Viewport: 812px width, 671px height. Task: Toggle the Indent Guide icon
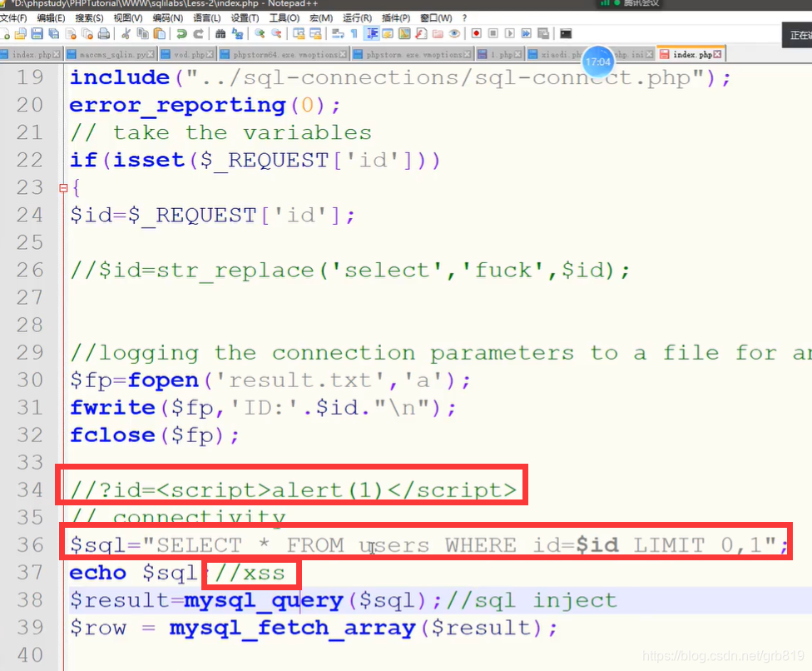pos(372,34)
